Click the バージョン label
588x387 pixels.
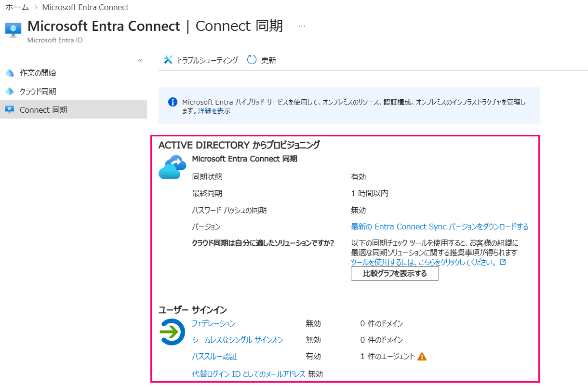[x=206, y=227]
